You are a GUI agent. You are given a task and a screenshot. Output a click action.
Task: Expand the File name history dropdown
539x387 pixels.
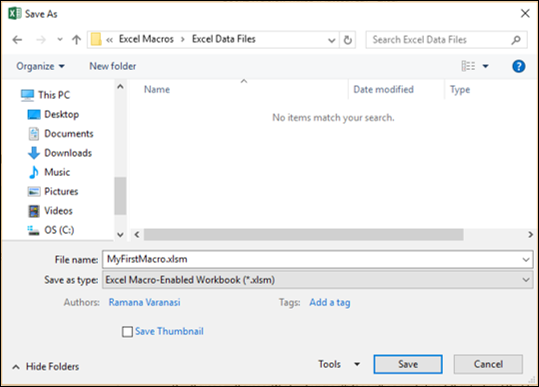(x=526, y=259)
